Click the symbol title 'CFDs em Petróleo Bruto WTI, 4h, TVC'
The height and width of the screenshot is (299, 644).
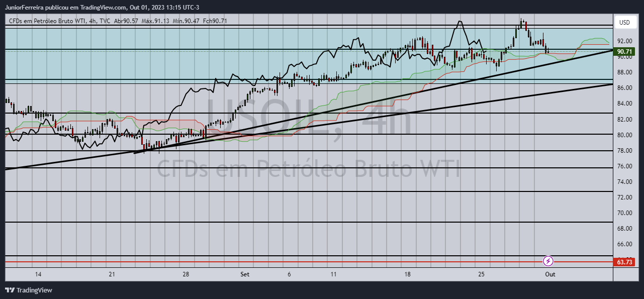tap(59, 21)
